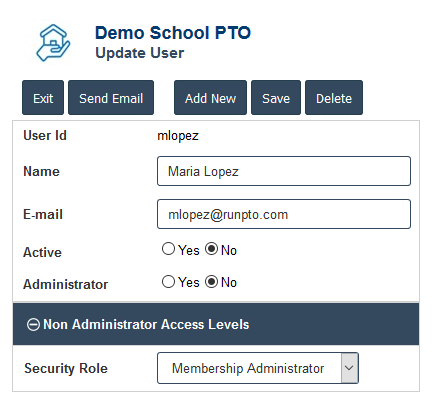Click the Security Role dropdown arrow
The height and width of the screenshot is (411, 432).
tap(349, 368)
